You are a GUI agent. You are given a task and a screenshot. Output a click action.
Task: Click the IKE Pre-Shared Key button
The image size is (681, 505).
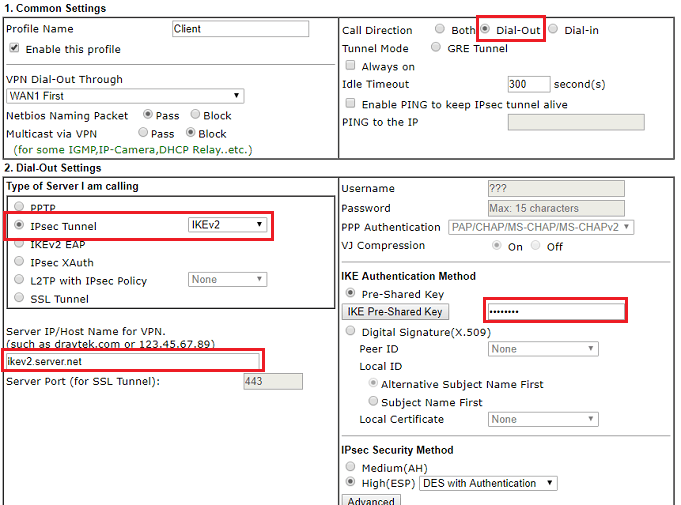396,311
